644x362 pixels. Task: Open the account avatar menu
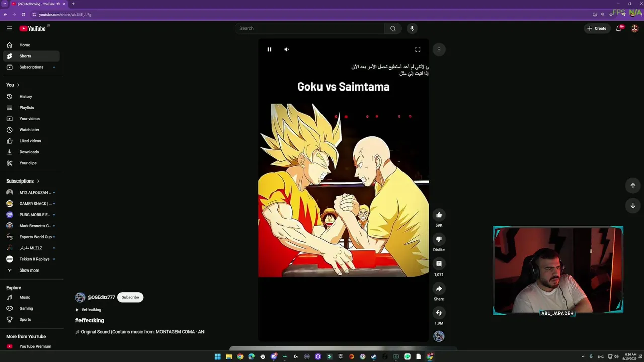pos(635,28)
